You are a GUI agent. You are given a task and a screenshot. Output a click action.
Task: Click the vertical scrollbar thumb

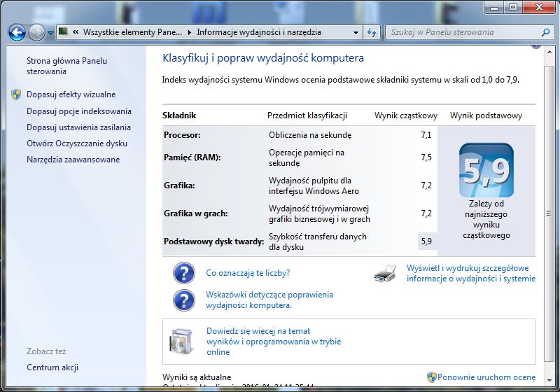(x=549, y=213)
